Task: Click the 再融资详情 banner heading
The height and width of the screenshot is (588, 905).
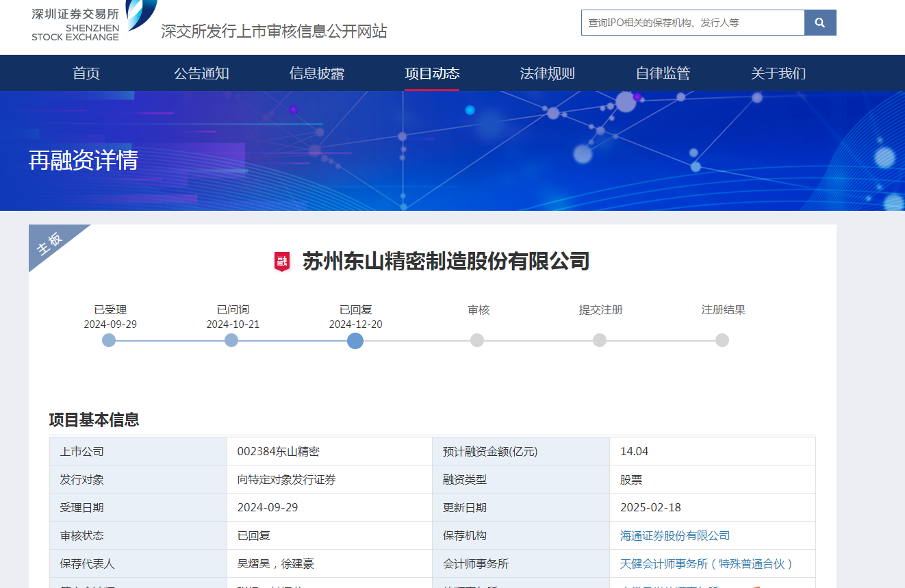Action: point(84,160)
